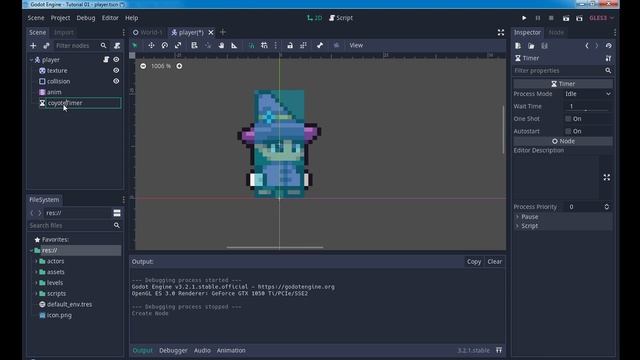Expand the Pause section
This screenshot has width=640, height=360.
tap(563, 217)
